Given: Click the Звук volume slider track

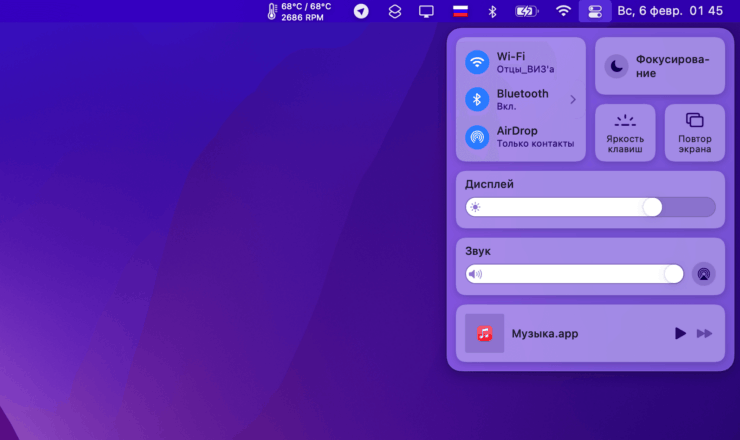Looking at the screenshot, I should 575,273.
